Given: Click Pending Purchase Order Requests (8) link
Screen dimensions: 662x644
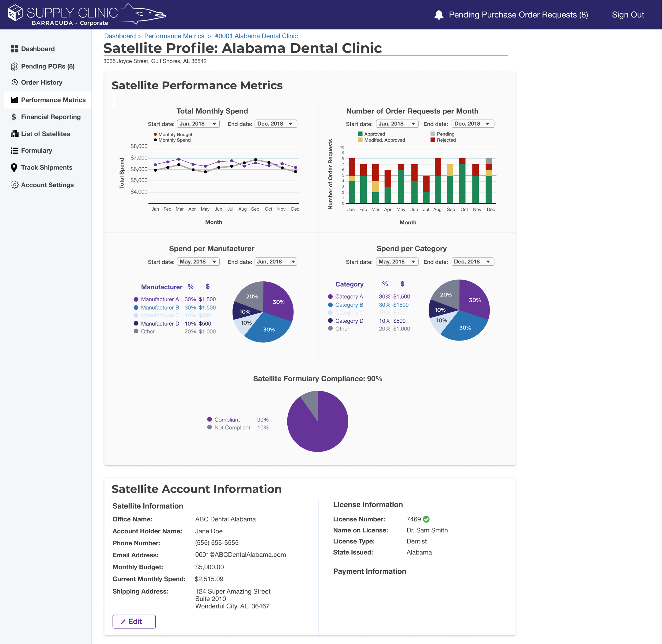Looking at the screenshot, I should click(x=518, y=14).
